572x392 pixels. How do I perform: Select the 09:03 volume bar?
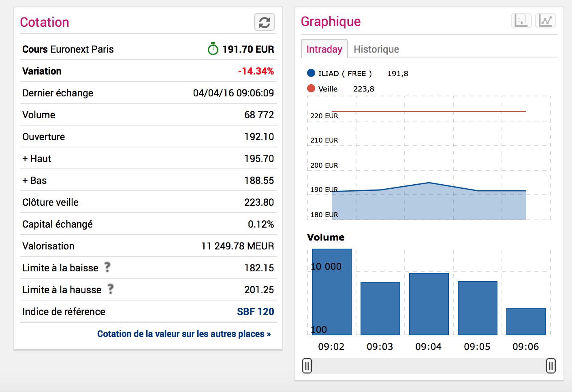click(x=380, y=308)
